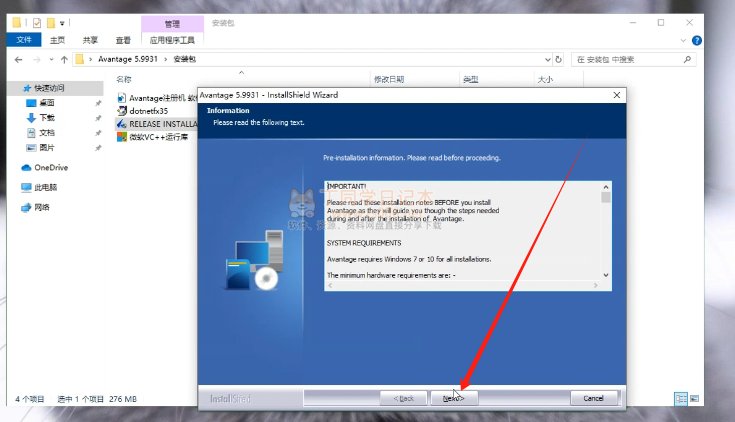Expand the ribbon with chevron arrow
The image size is (735, 422).
(683, 41)
